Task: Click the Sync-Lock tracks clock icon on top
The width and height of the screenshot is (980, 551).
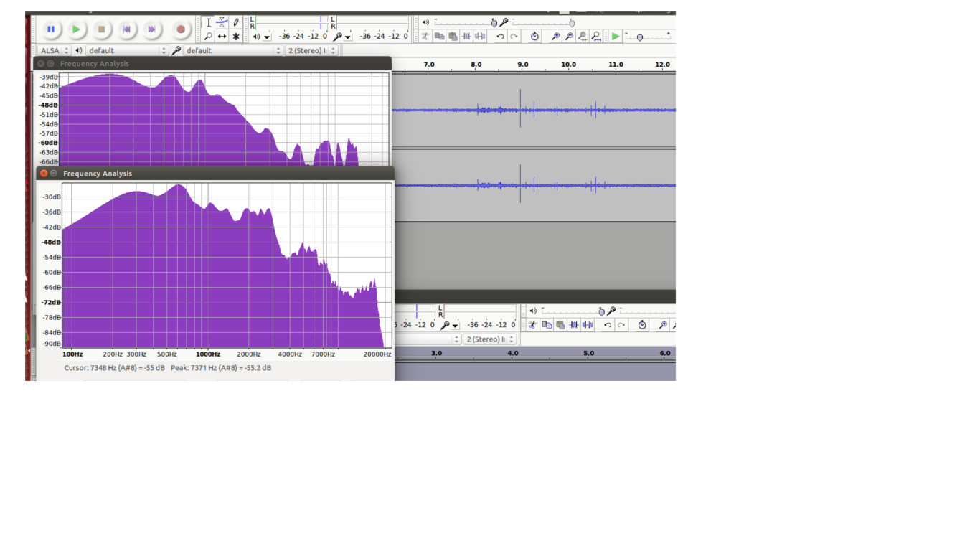Action: (x=534, y=36)
